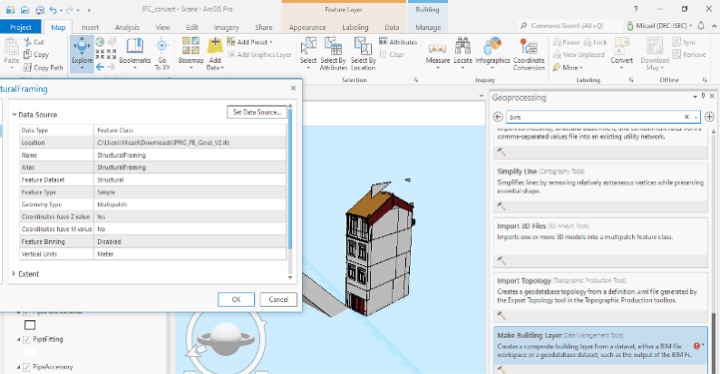Open the Make Building Layer tool
720x374 pixels.
(601, 351)
